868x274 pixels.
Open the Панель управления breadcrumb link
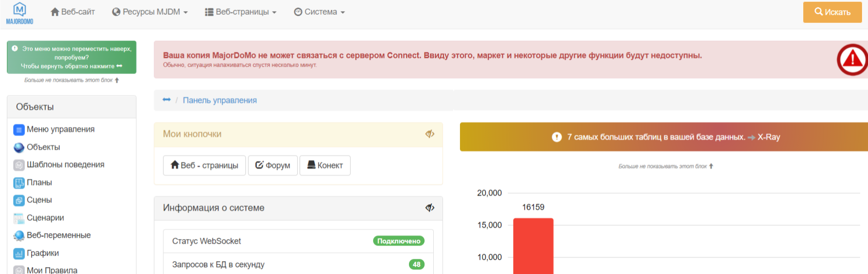pyautogui.click(x=220, y=100)
